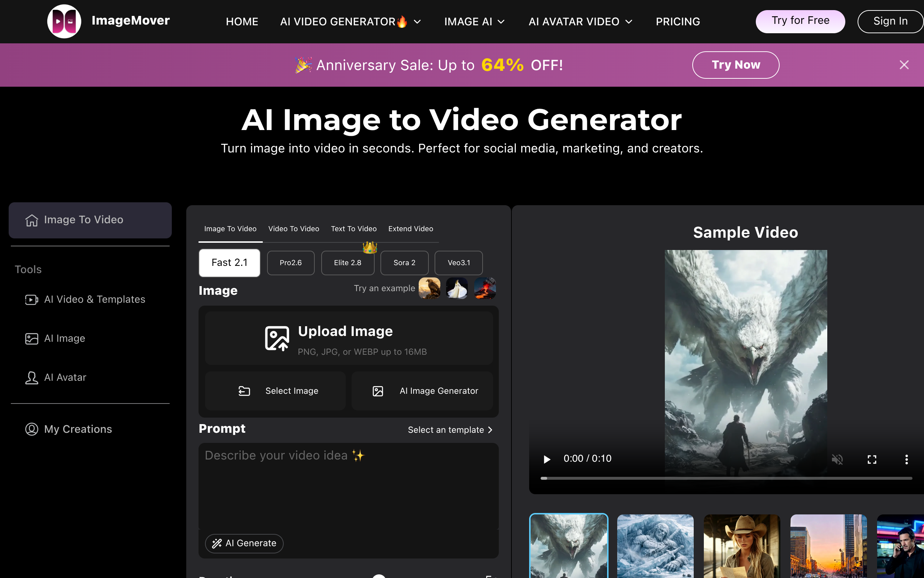Open AI Video & Templates in sidebar
The height and width of the screenshot is (578, 924).
[x=85, y=299]
